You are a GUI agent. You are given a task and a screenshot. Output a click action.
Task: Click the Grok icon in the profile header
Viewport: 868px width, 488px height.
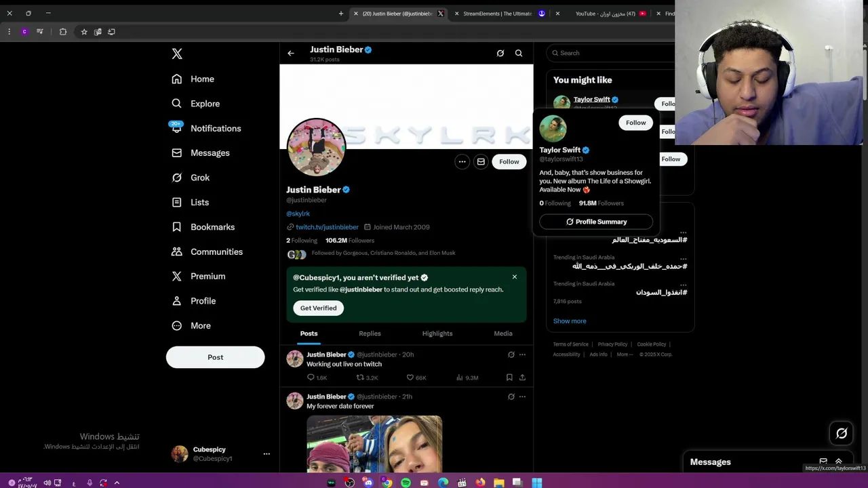pos(500,53)
